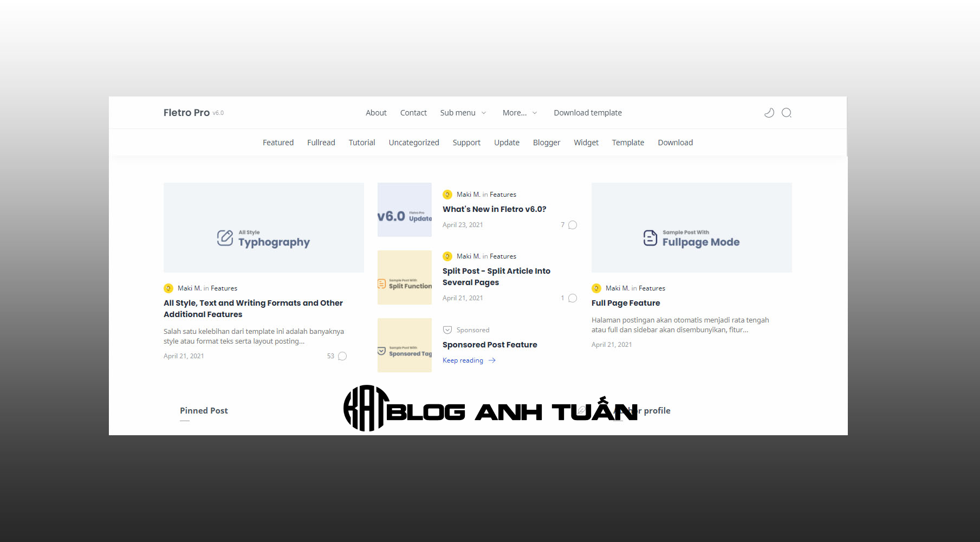The height and width of the screenshot is (542, 980).
Task: Open 'Full Page Feature' post title
Action: click(x=626, y=303)
